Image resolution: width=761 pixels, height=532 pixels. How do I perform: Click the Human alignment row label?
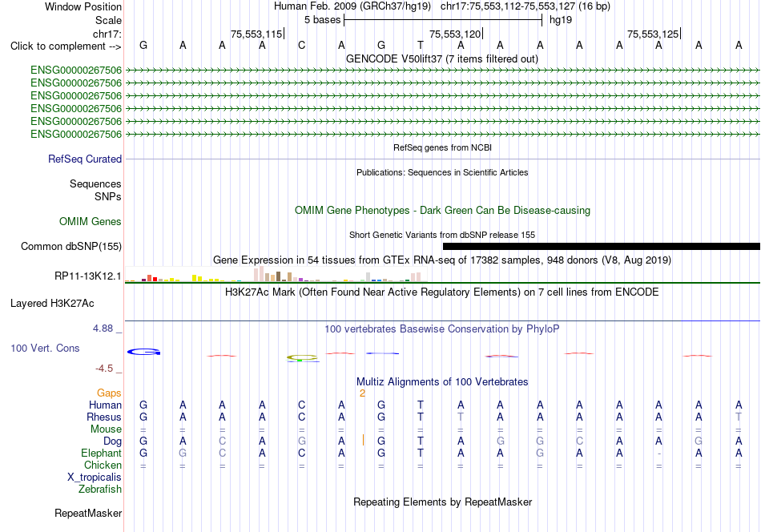(x=105, y=405)
